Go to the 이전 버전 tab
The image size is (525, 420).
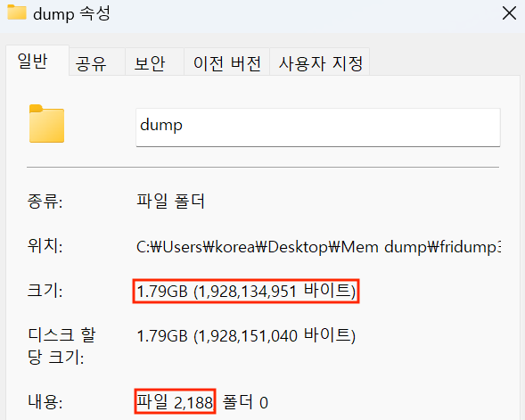click(227, 62)
